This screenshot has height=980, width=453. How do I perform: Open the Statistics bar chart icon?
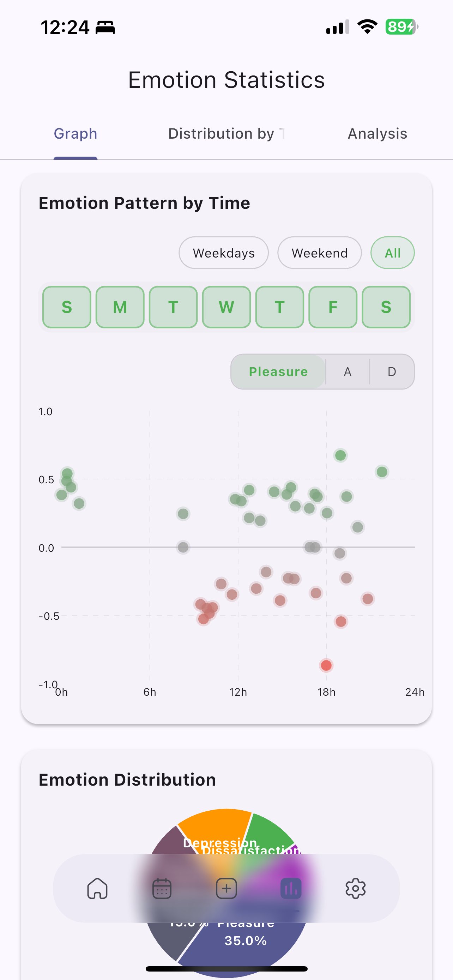point(291,888)
